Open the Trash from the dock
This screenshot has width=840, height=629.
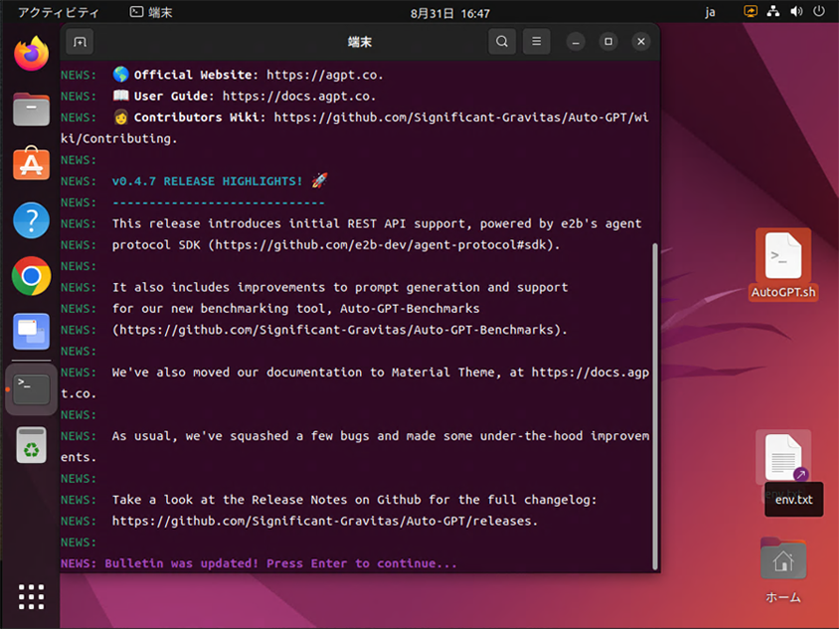[32, 446]
